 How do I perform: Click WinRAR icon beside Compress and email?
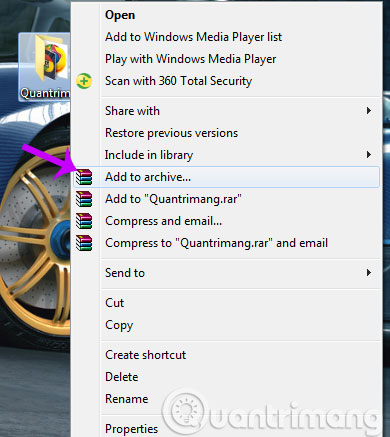click(x=84, y=221)
